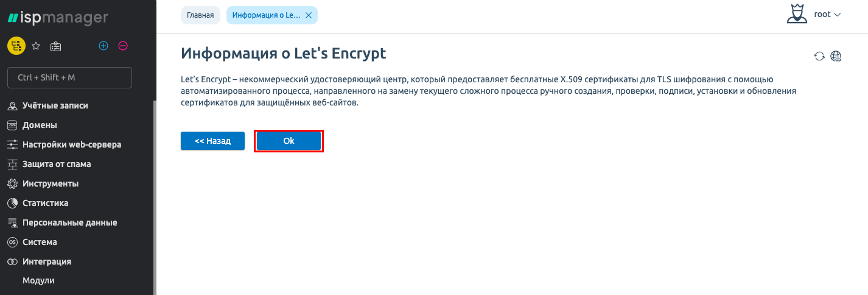Screen dimensions: 868x295
Task: Click the Ok button
Action: pyautogui.click(x=289, y=141)
